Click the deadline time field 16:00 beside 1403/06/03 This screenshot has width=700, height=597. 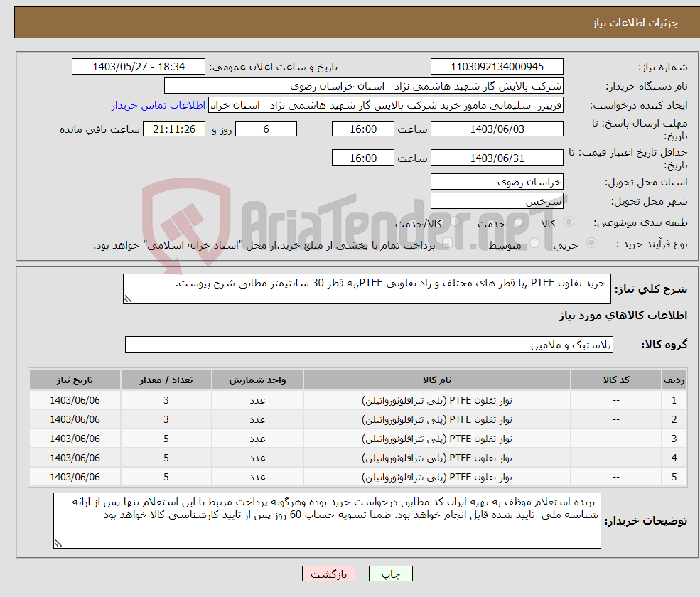[x=363, y=129]
